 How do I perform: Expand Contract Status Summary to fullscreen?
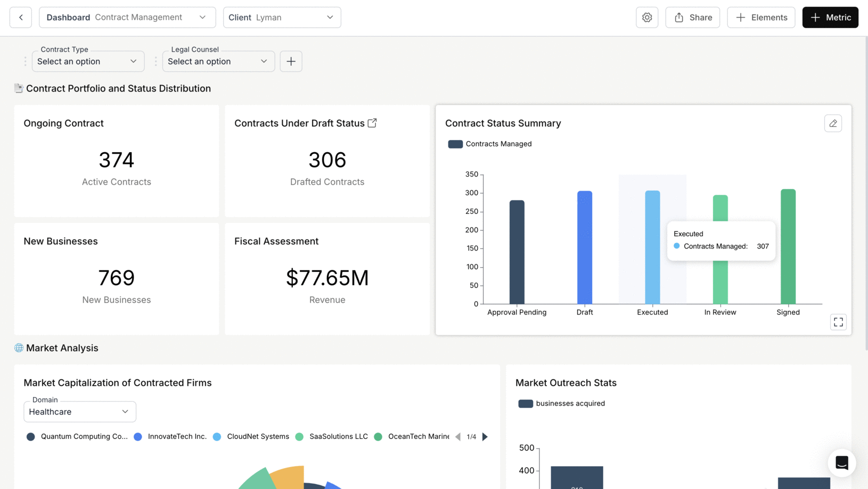(x=838, y=322)
